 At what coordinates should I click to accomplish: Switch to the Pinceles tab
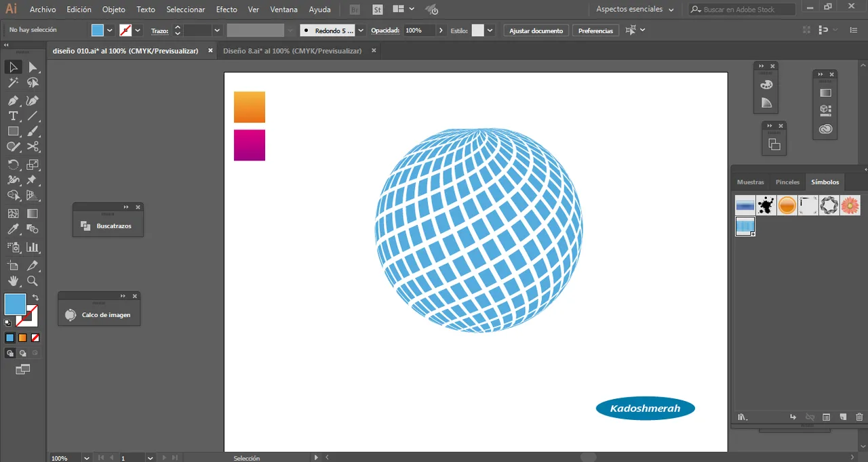coord(787,182)
